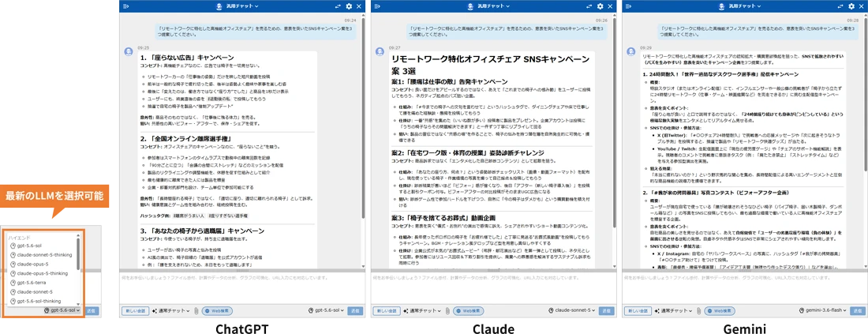Click the assistant avatar beside the ChatGPT reply
Viewport: 868px width, 334px height.
[x=129, y=52]
